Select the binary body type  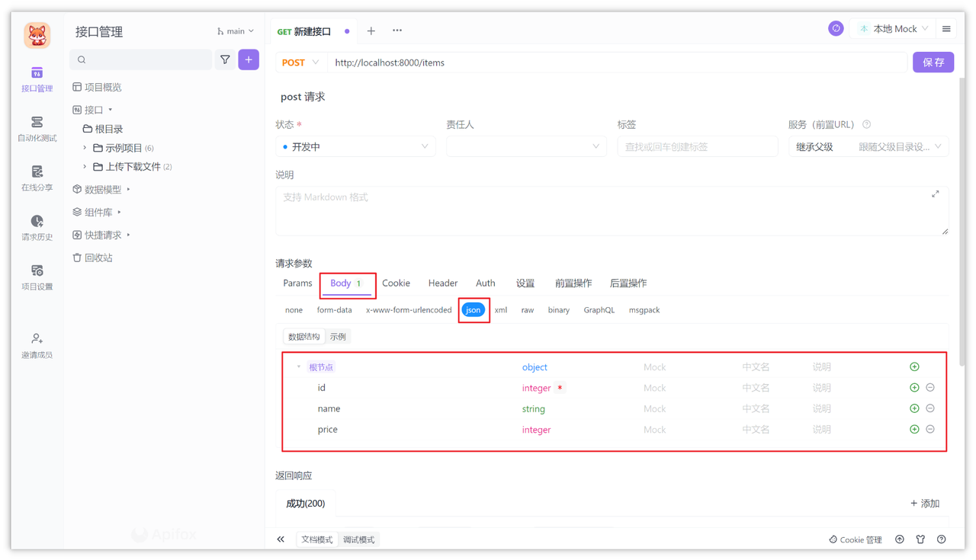click(559, 310)
